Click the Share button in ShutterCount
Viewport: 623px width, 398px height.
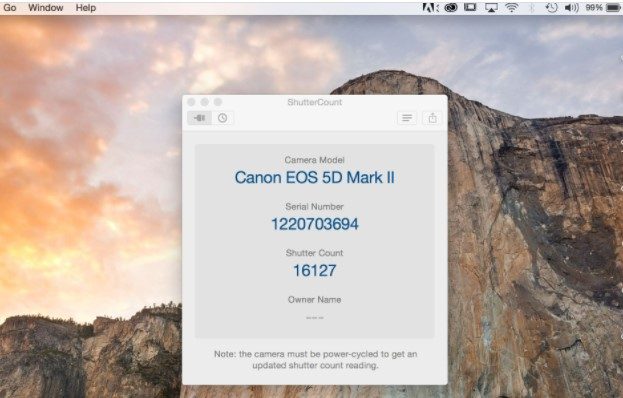click(x=432, y=118)
